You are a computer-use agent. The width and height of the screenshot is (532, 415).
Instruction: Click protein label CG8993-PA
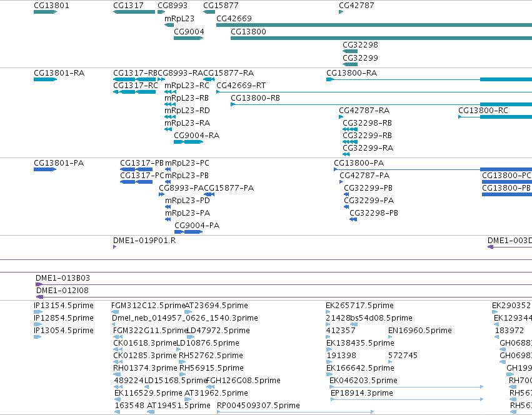[181, 188]
